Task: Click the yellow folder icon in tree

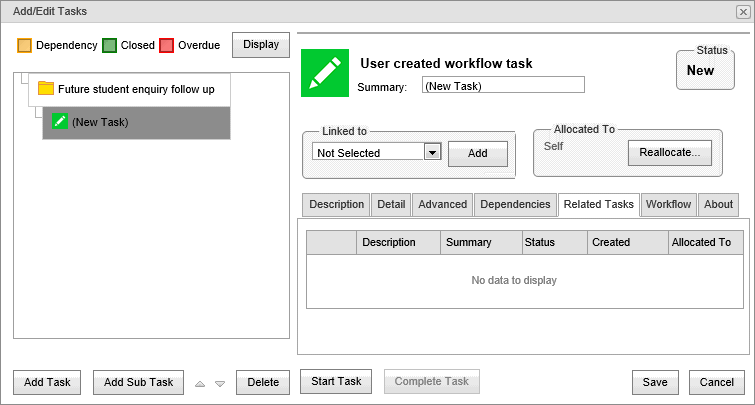Action: click(46, 88)
